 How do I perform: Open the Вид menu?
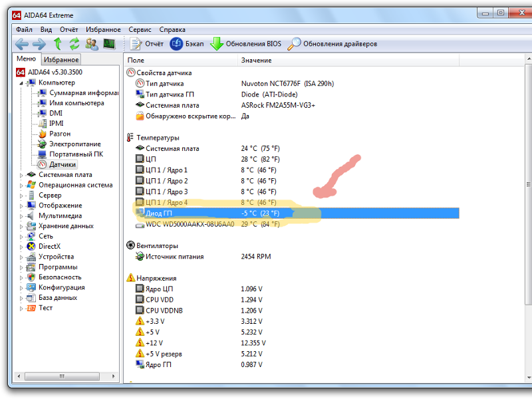[x=46, y=29]
